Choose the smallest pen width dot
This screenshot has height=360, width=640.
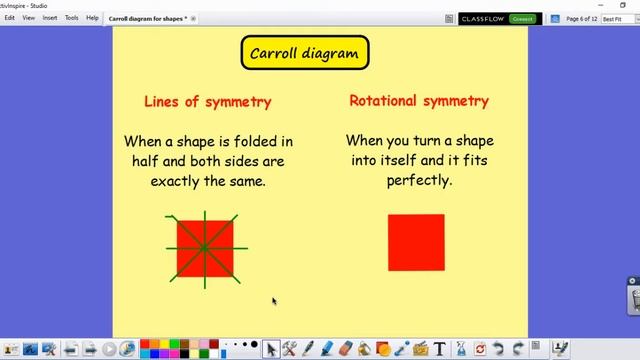226,344
